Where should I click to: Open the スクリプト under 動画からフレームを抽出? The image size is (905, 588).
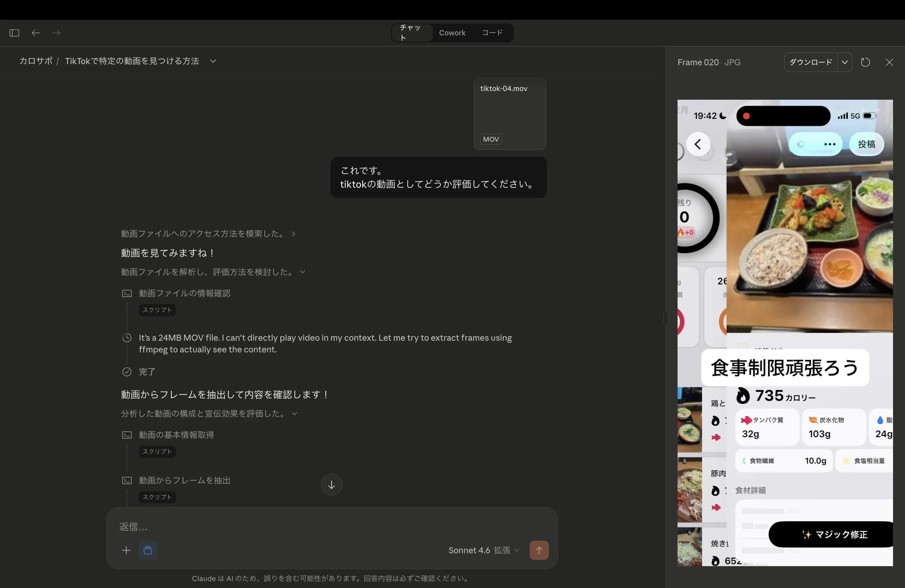pos(157,497)
